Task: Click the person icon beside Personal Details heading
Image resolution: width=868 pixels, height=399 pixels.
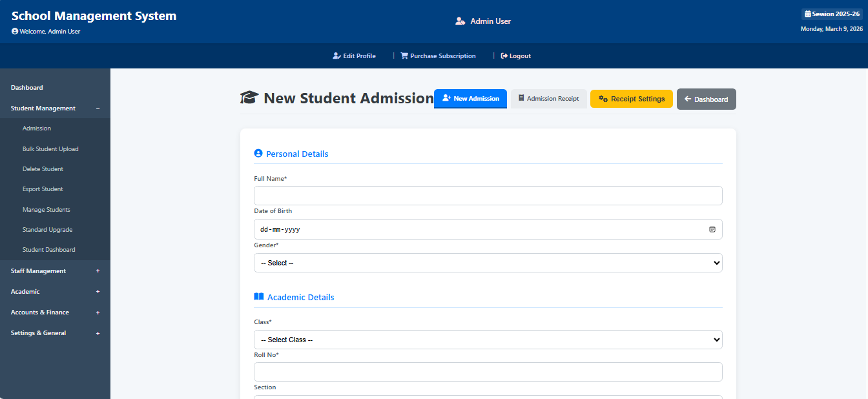Action: point(258,153)
